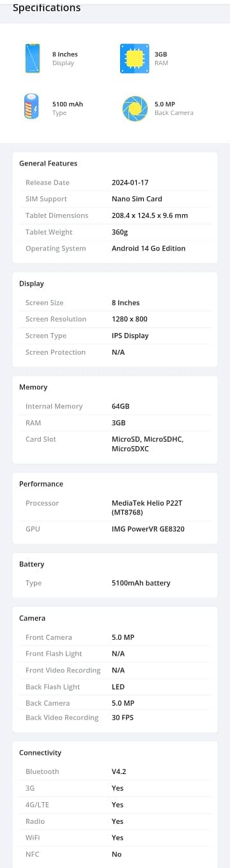Image resolution: width=230 pixels, height=868 pixels.
Task: Click the Camera section header
Action: (32, 618)
